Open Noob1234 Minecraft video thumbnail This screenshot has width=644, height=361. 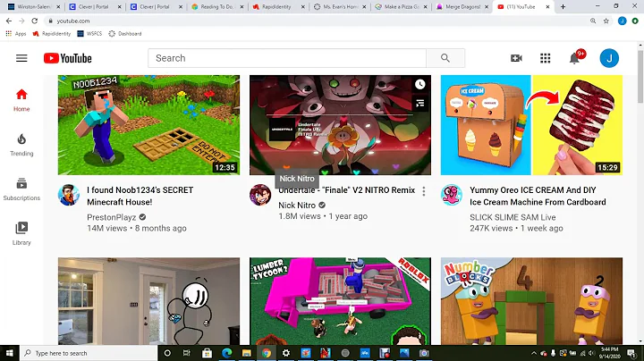(148, 125)
